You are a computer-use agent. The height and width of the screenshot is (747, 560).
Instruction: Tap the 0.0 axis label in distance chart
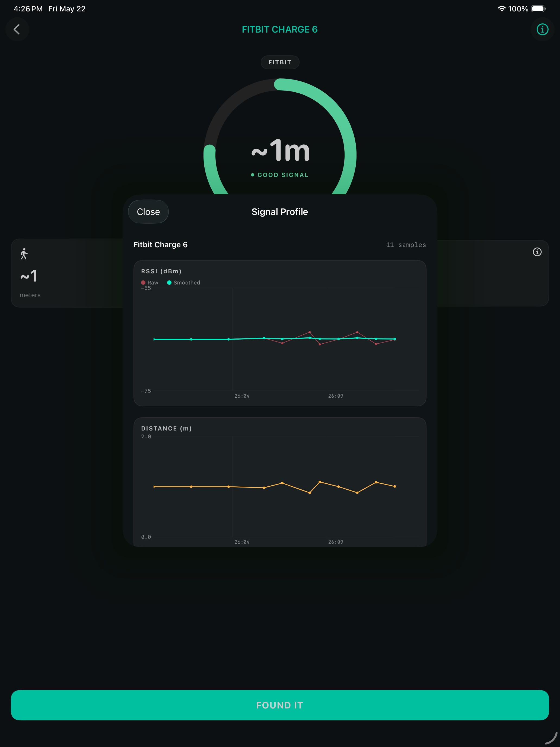click(x=146, y=537)
